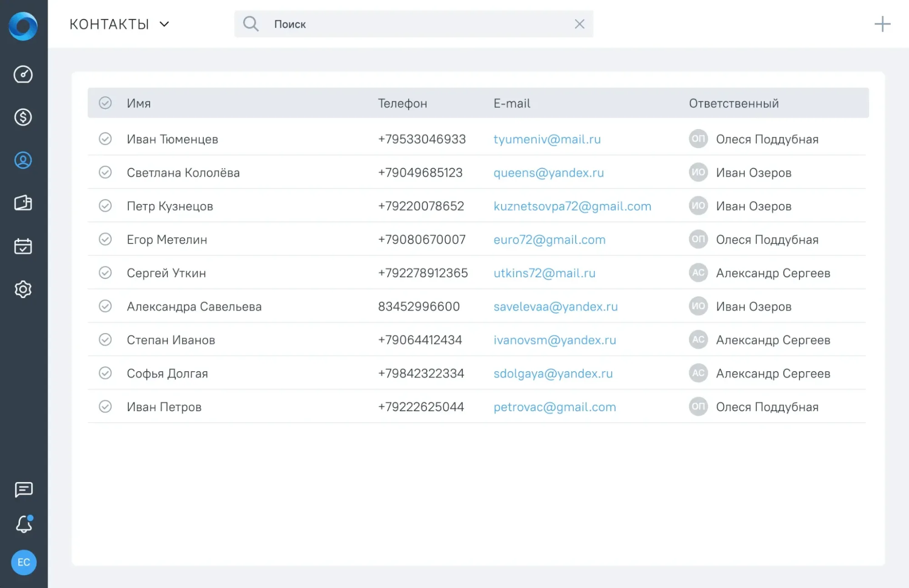This screenshot has width=909, height=588.
Task: Click the search magnifier icon
Action: [x=251, y=24]
